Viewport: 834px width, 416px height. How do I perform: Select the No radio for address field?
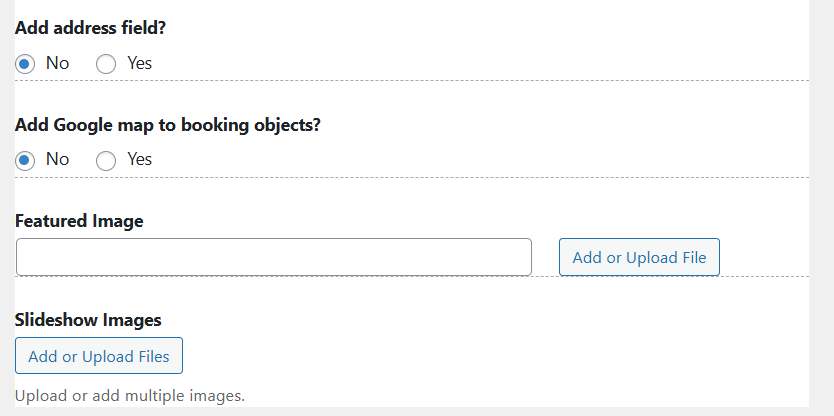26,64
